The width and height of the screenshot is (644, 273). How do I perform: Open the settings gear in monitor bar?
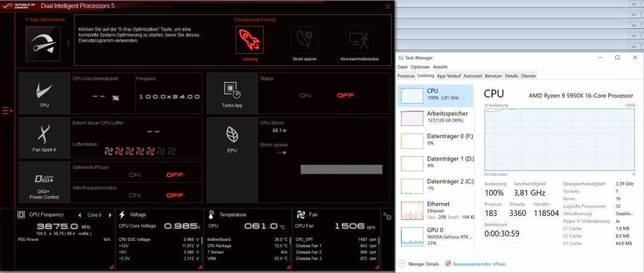point(386,216)
